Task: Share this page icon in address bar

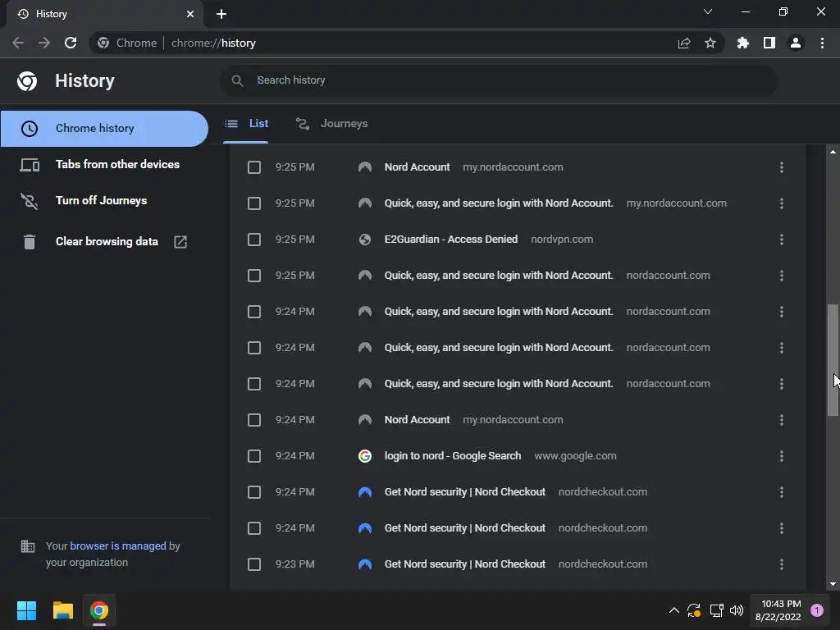Action: coord(684,43)
